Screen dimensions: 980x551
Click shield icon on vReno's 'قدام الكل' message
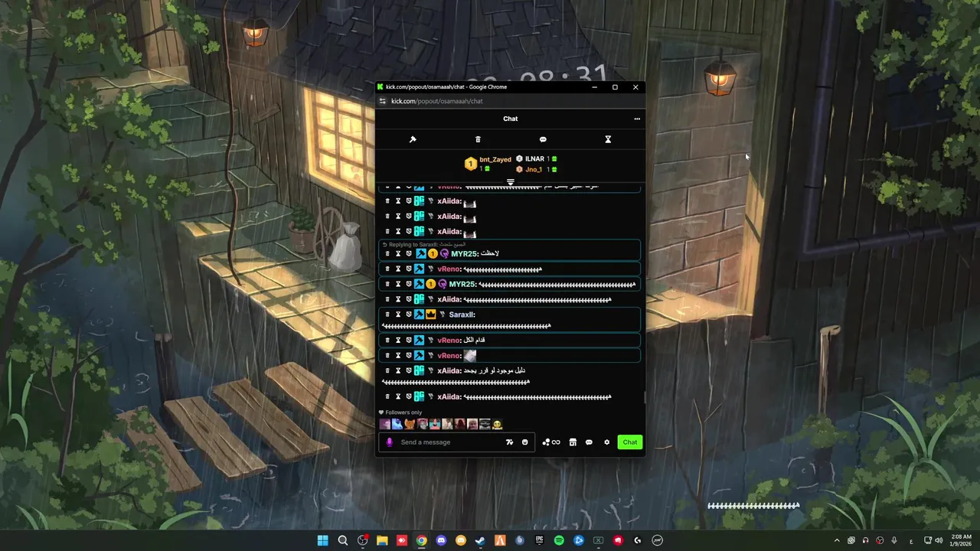click(409, 340)
